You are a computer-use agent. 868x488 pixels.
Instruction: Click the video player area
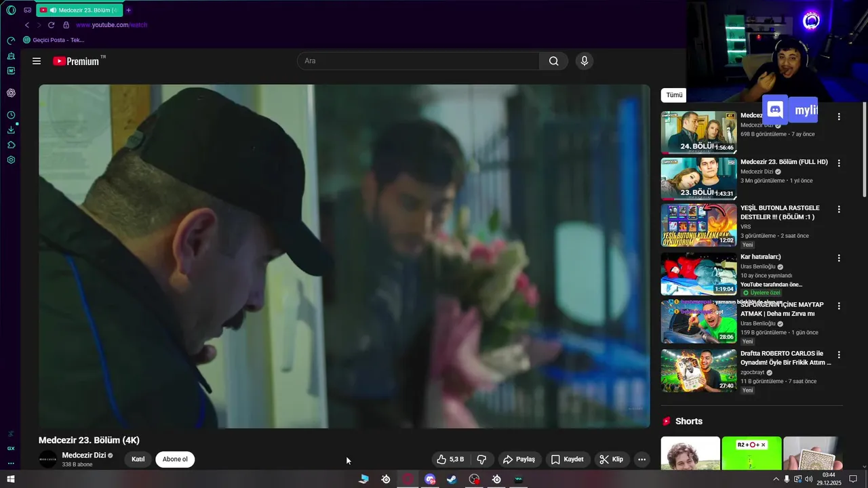(x=344, y=256)
